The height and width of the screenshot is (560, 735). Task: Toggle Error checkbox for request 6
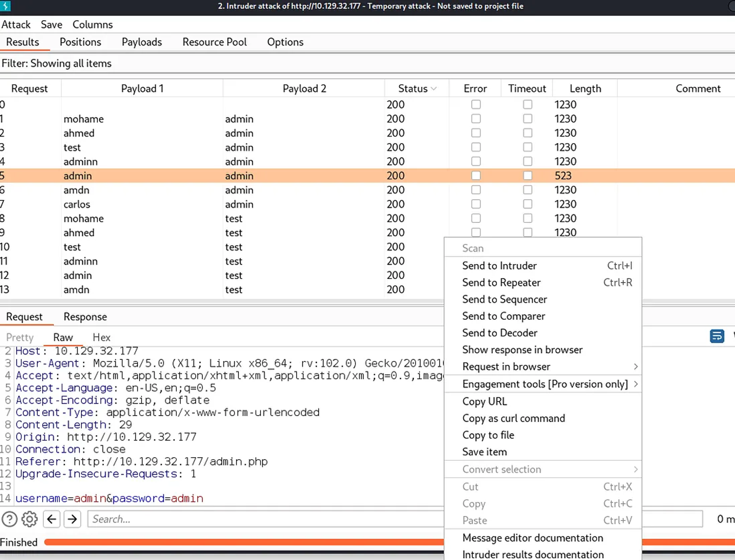point(476,190)
